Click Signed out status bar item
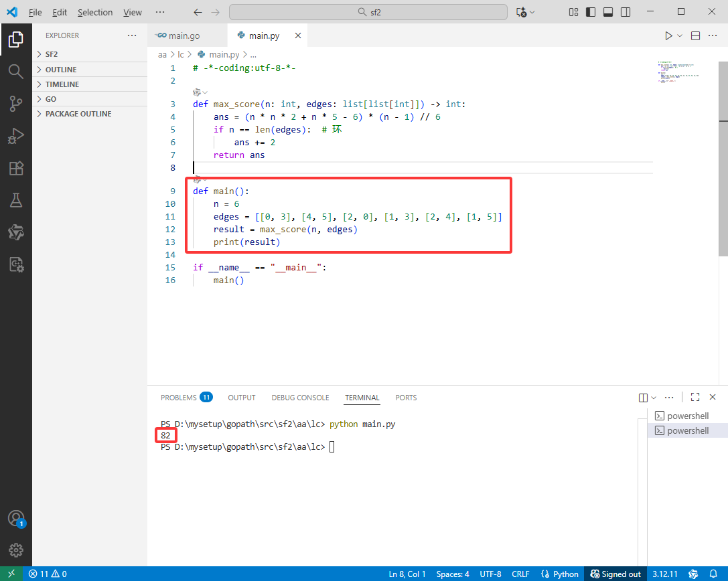The height and width of the screenshot is (581, 728). (x=615, y=574)
